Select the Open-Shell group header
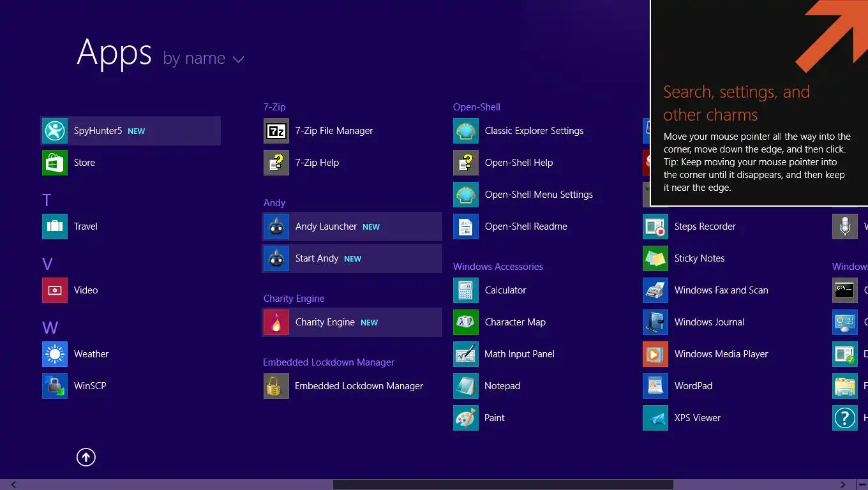Screen dimensions: 868x490 pos(477,107)
